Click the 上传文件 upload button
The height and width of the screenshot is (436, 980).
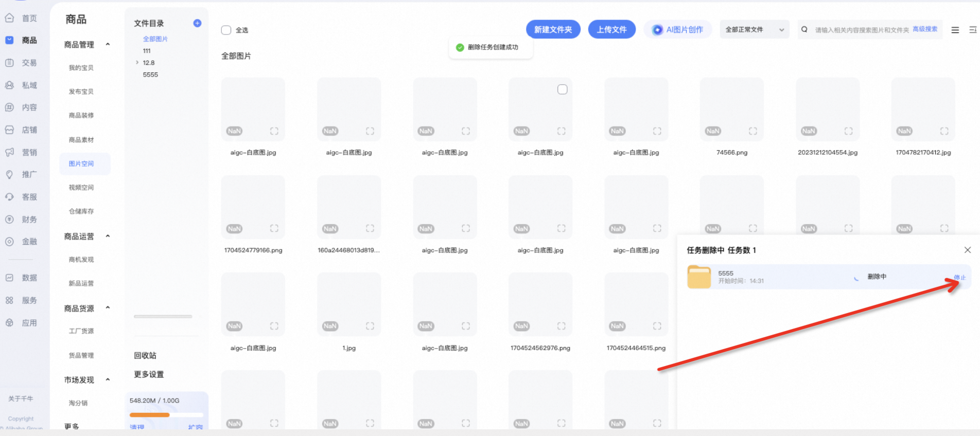click(612, 29)
